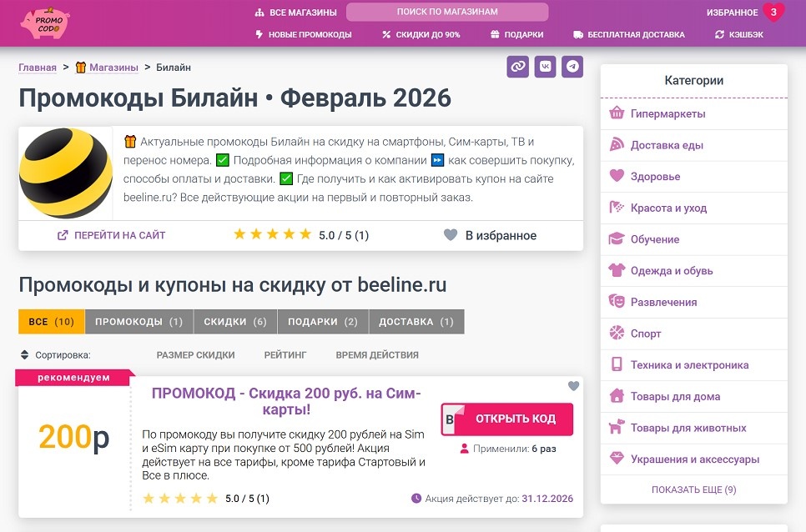This screenshot has height=532, width=806.
Task: Click the Гипермаркеты basket icon
Action: coord(617,113)
